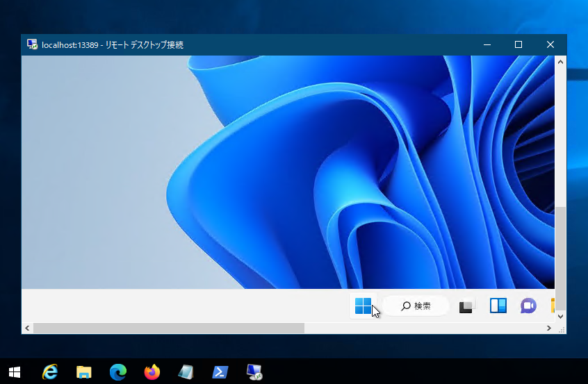Open File Explorer from host taskbar

[x=84, y=372]
